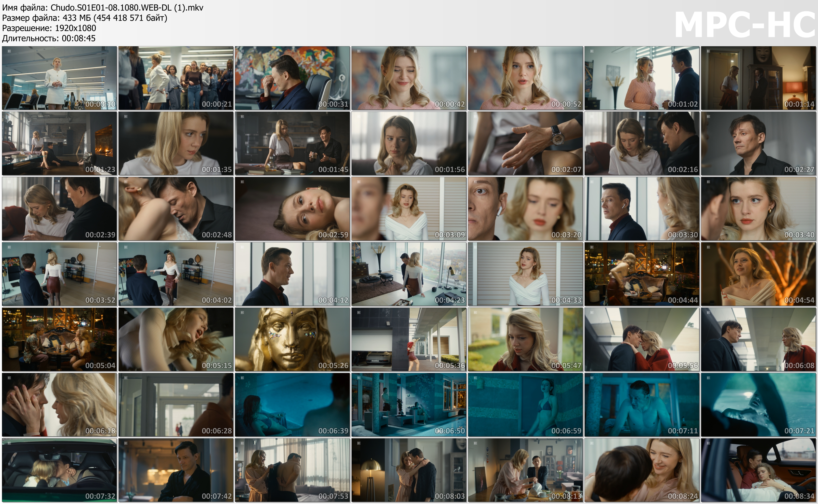
Task: Open the thumbnail marked 00:07:21
Action: tap(758, 405)
